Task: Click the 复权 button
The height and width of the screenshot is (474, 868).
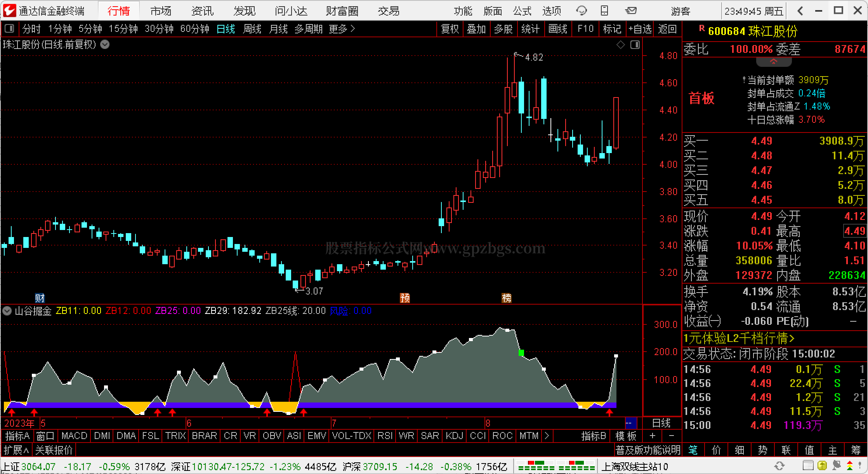Action: tap(450, 29)
